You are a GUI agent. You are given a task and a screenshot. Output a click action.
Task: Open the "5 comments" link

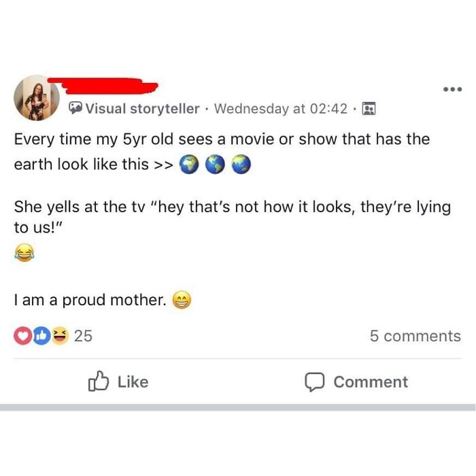pyautogui.click(x=415, y=336)
